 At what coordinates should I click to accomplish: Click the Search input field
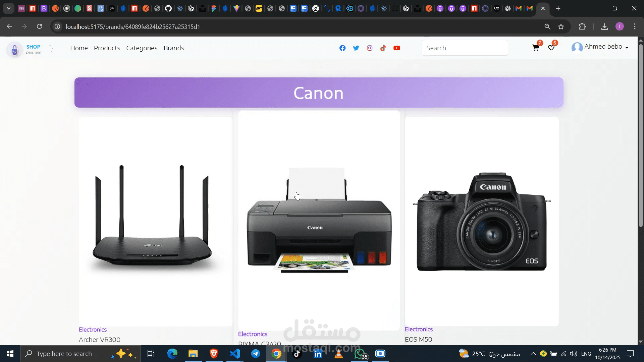(465, 48)
